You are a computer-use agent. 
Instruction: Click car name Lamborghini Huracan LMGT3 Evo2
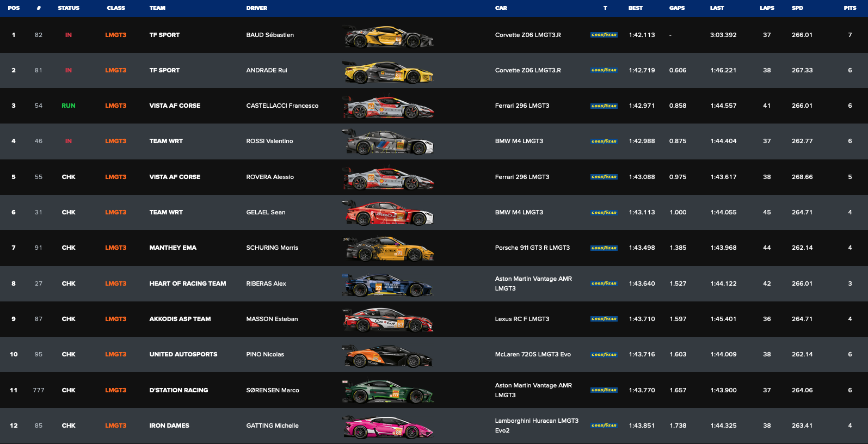point(537,425)
